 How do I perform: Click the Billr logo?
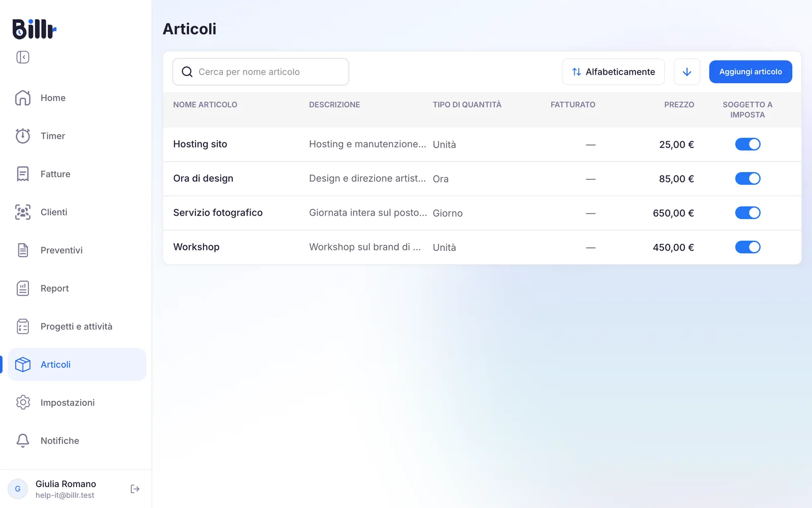[x=34, y=29]
